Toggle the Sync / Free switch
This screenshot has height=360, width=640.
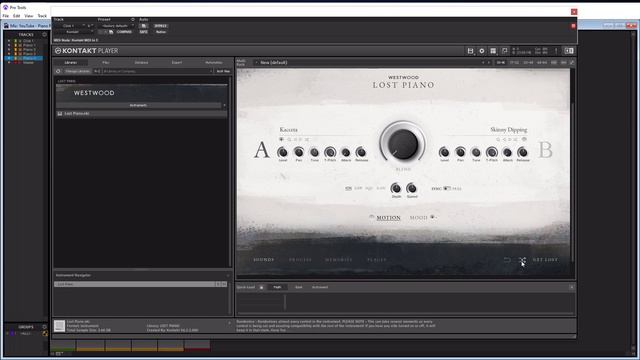[x=447, y=189]
